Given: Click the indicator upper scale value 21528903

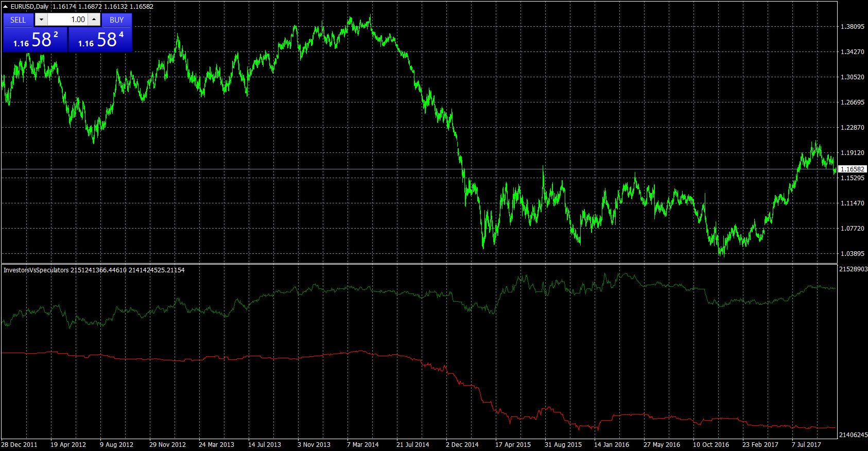Looking at the screenshot, I should [853, 269].
